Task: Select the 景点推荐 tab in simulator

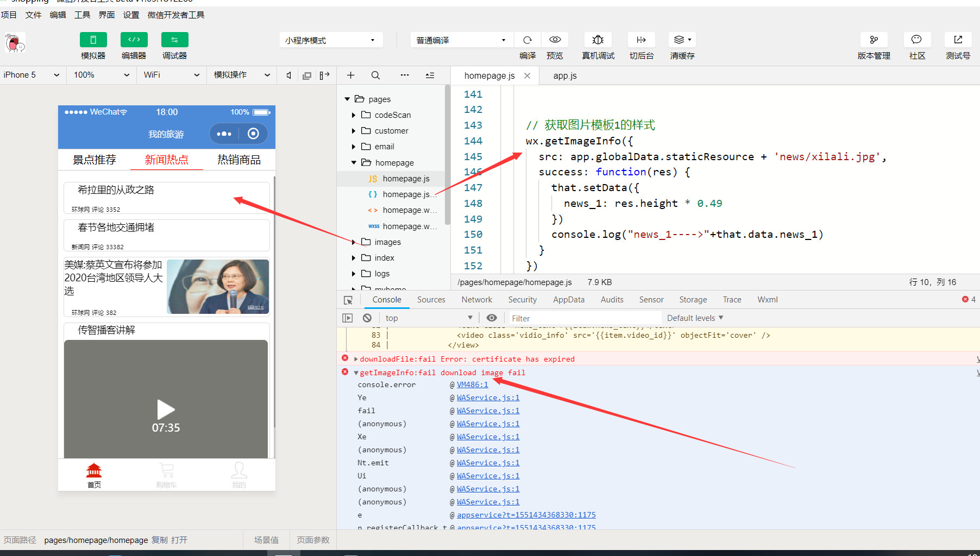Action: tap(95, 160)
